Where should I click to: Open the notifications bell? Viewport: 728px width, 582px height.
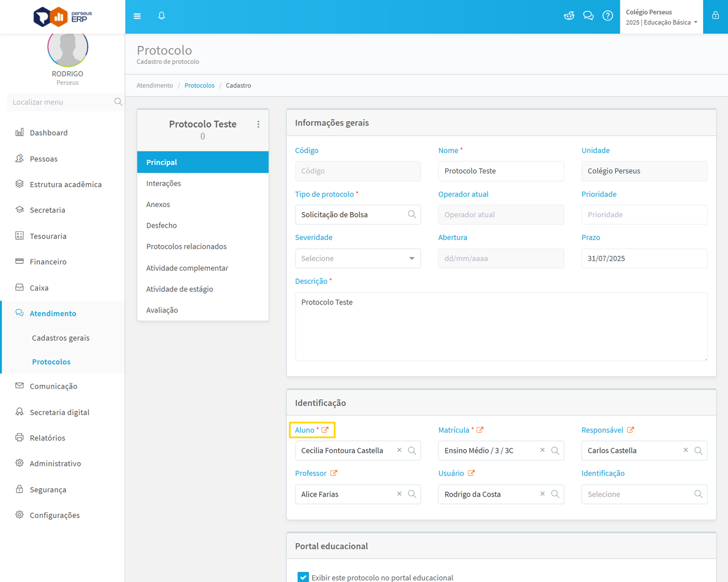tap(162, 16)
